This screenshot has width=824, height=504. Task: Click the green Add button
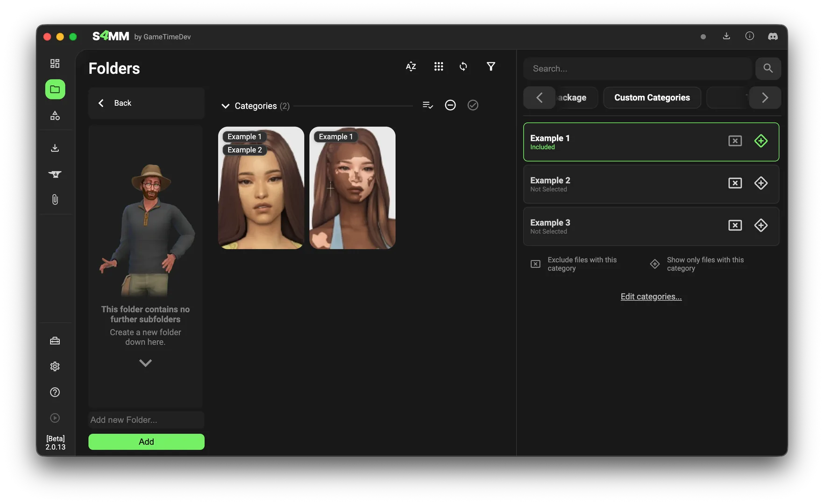click(x=146, y=442)
